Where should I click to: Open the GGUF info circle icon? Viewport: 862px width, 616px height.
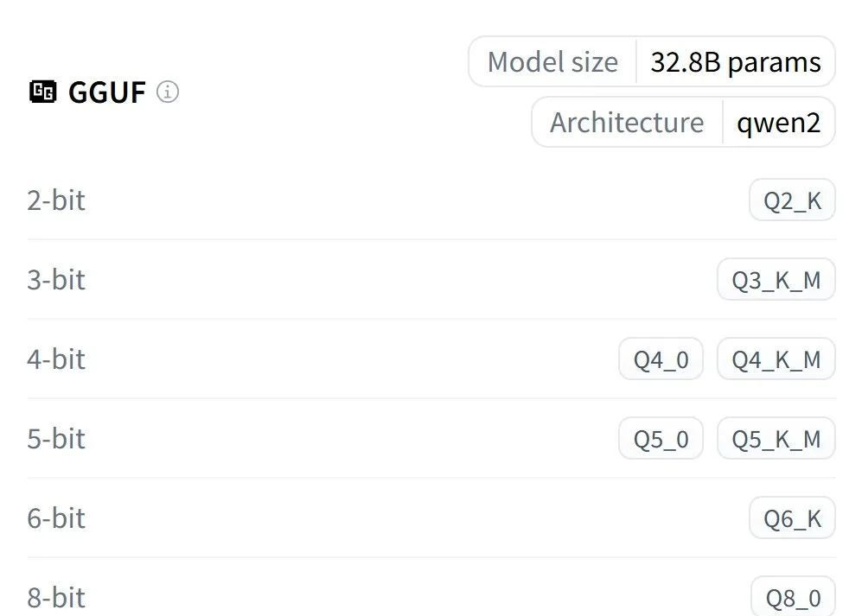[x=168, y=92]
